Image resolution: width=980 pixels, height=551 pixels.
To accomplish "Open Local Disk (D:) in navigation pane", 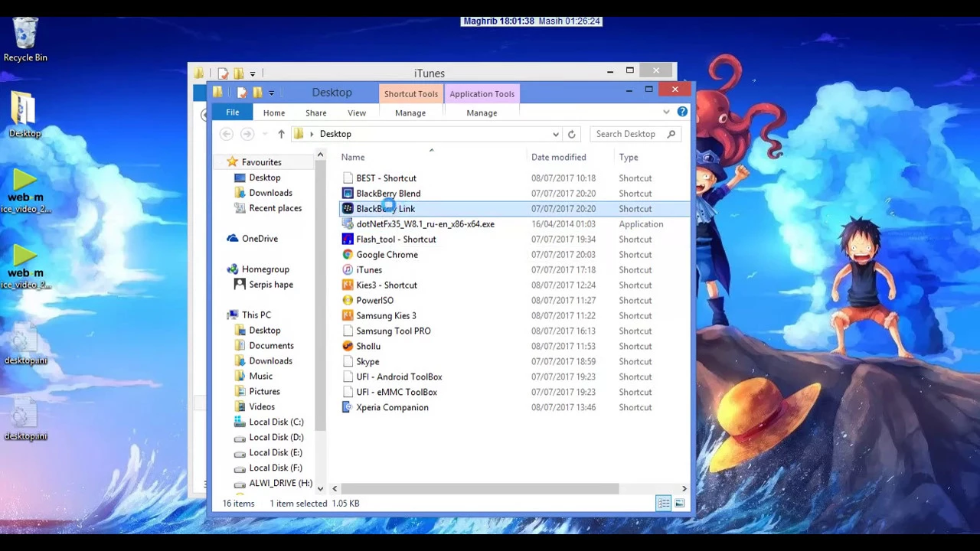I will (x=268, y=438).
